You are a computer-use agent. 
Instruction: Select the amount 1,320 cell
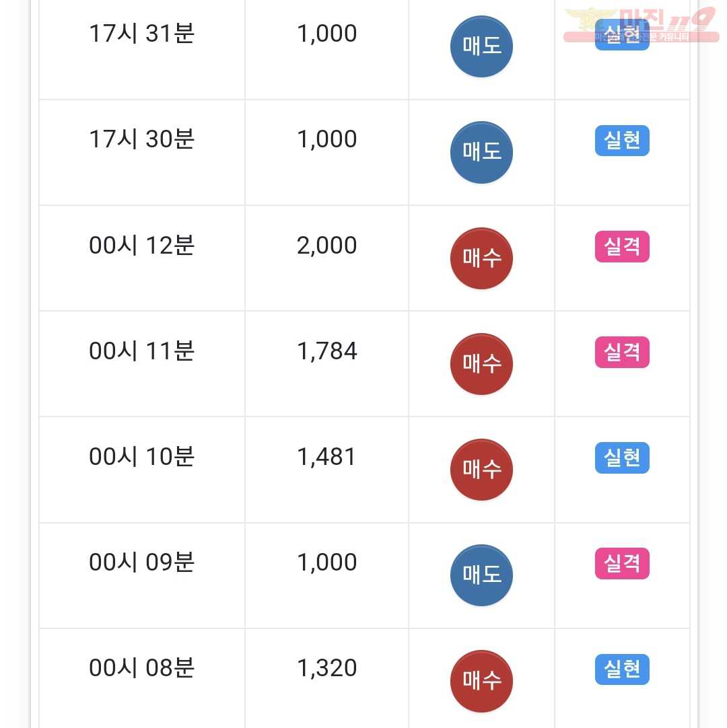pos(326,678)
